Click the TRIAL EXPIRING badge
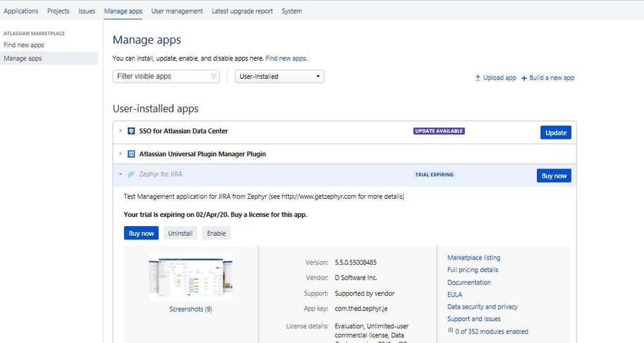The height and width of the screenshot is (343, 644). (x=434, y=174)
